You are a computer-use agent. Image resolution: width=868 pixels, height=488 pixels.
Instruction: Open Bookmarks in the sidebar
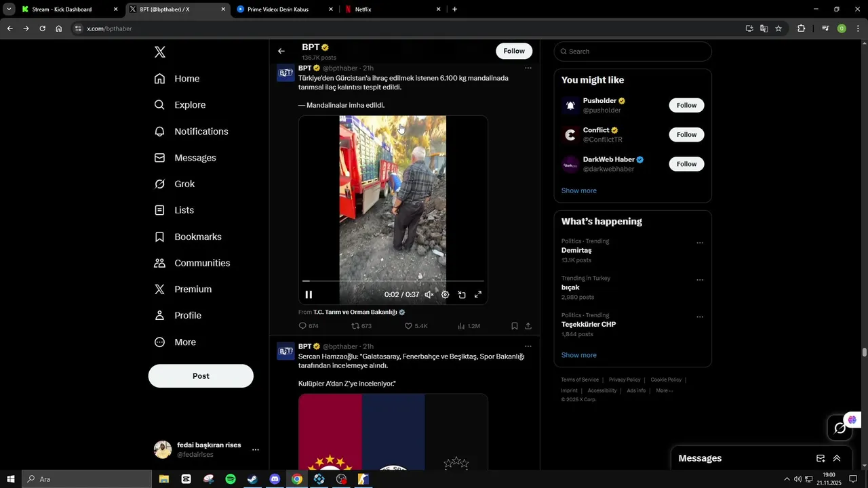(188, 237)
